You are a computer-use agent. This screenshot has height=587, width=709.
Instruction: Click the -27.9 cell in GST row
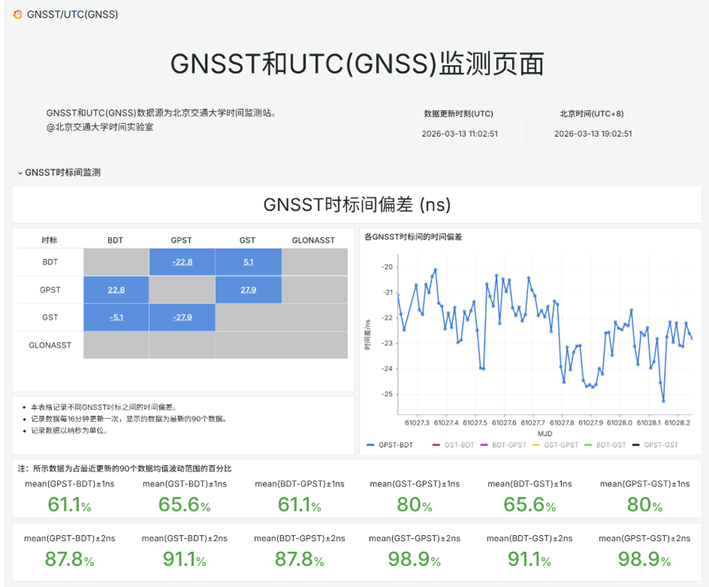[x=181, y=317]
